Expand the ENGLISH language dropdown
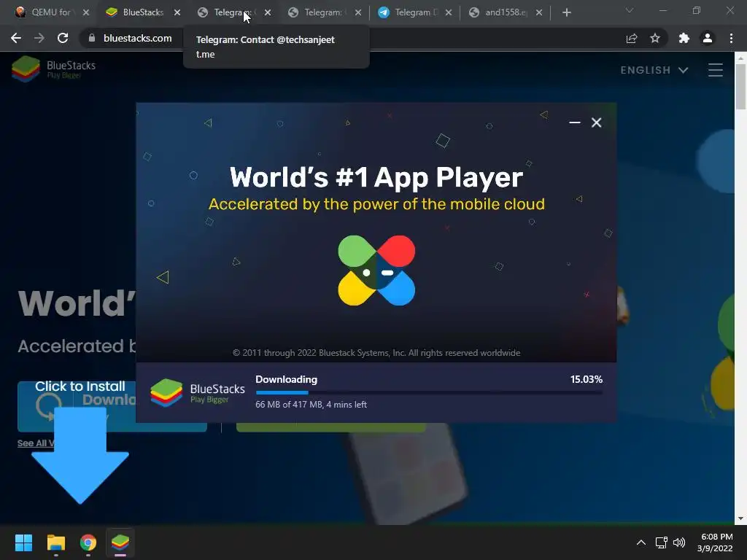 pos(654,70)
